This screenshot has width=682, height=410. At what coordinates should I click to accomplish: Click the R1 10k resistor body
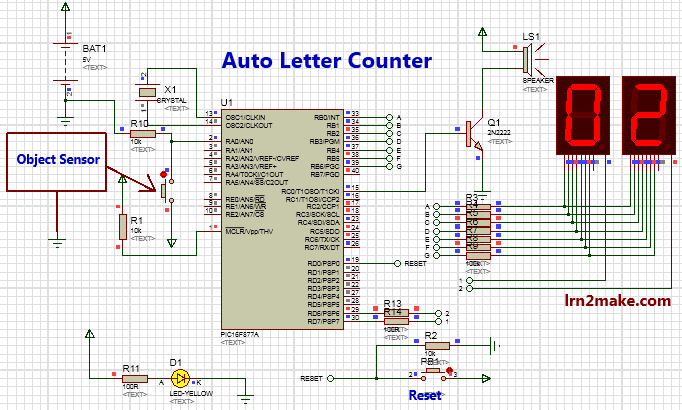point(123,227)
